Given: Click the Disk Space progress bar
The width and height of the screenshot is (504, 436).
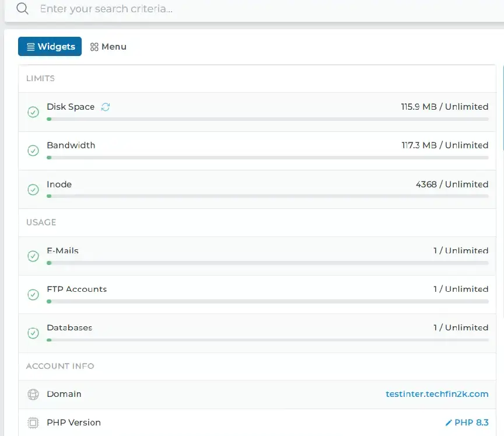Looking at the screenshot, I should click(267, 119).
